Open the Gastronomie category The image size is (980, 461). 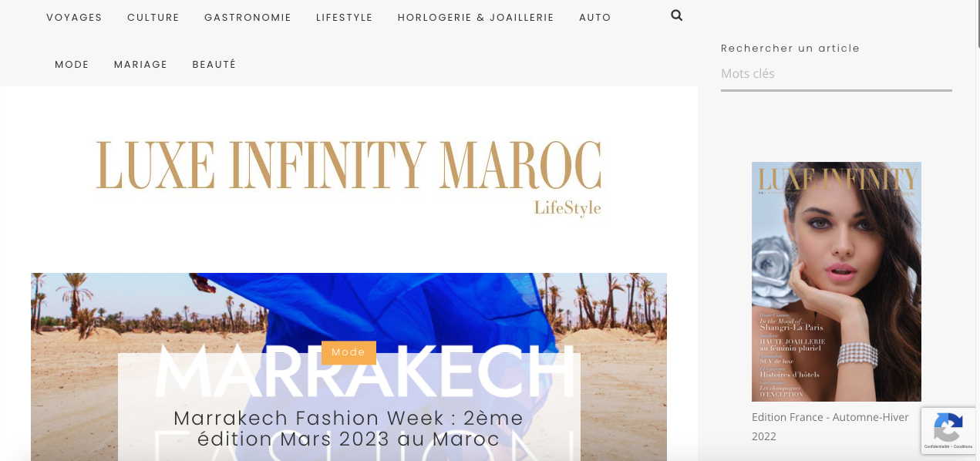point(248,18)
